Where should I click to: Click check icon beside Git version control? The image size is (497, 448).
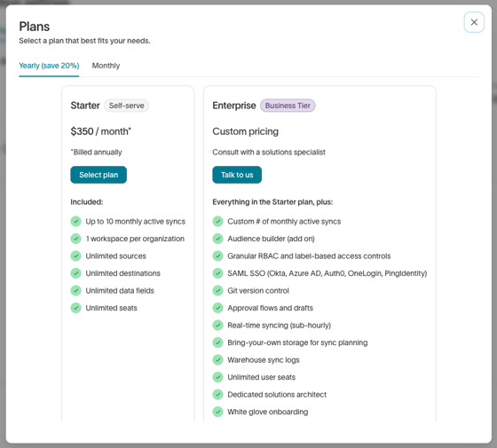click(x=217, y=291)
